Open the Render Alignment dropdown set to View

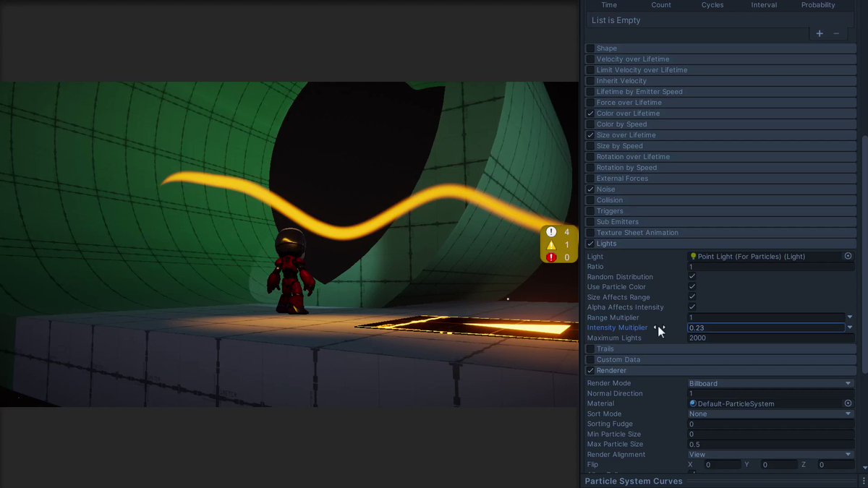770,454
